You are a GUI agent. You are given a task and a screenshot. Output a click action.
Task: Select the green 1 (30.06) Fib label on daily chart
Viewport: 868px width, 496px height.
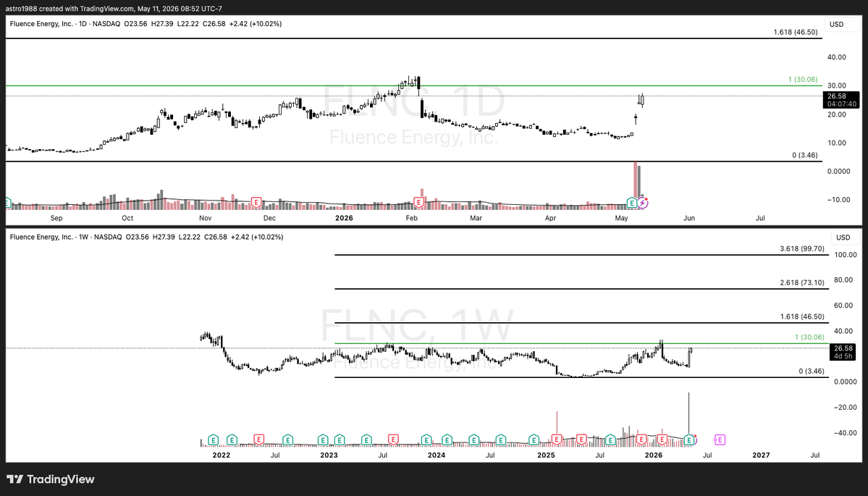(803, 79)
